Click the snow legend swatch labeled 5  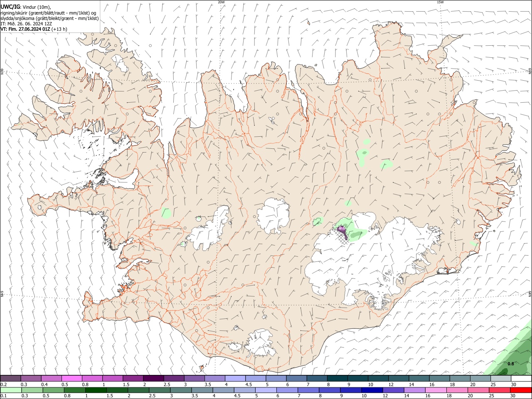tap(276, 378)
